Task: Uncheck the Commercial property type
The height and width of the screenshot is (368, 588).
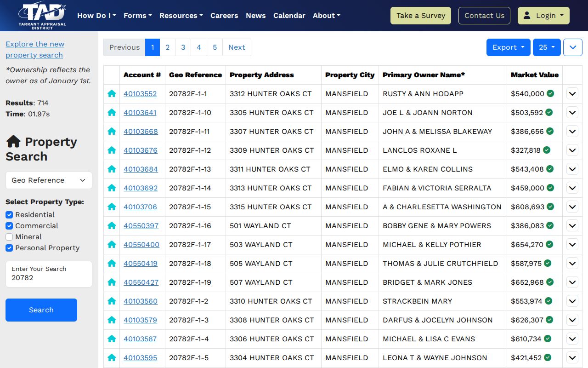Action: 9,226
